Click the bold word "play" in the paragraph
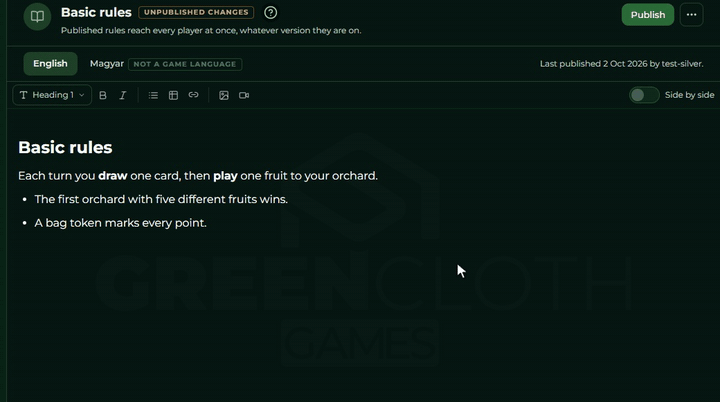Viewport: 720px width, 402px height. coord(225,176)
